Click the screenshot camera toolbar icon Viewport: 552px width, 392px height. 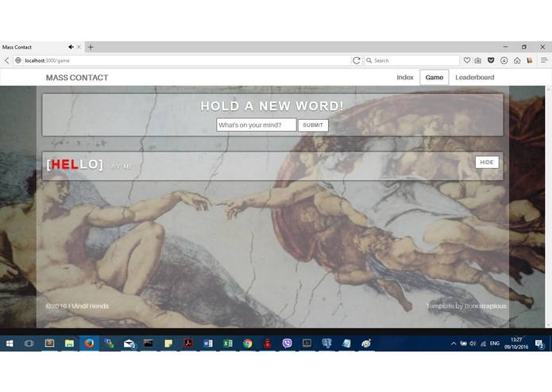[478, 60]
